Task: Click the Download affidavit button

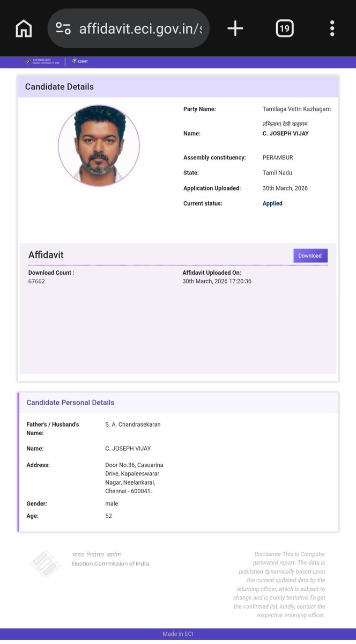Action: coord(310,255)
